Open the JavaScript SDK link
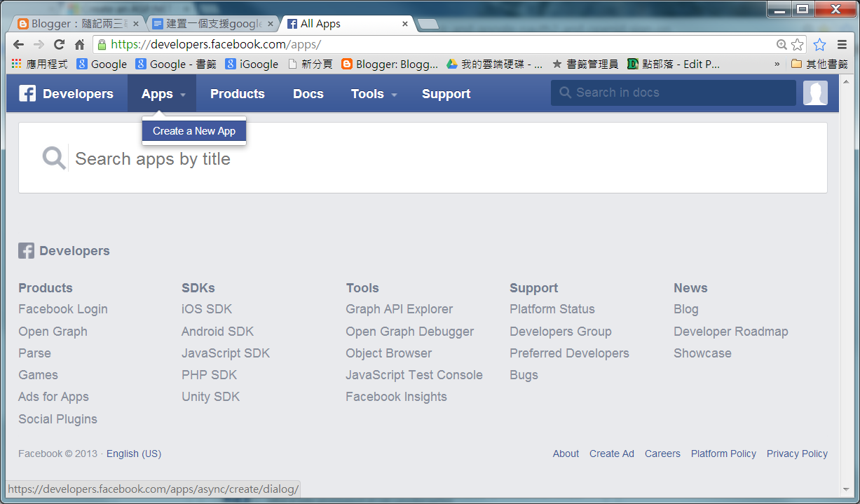860x504 pixels. pos(226,353)
